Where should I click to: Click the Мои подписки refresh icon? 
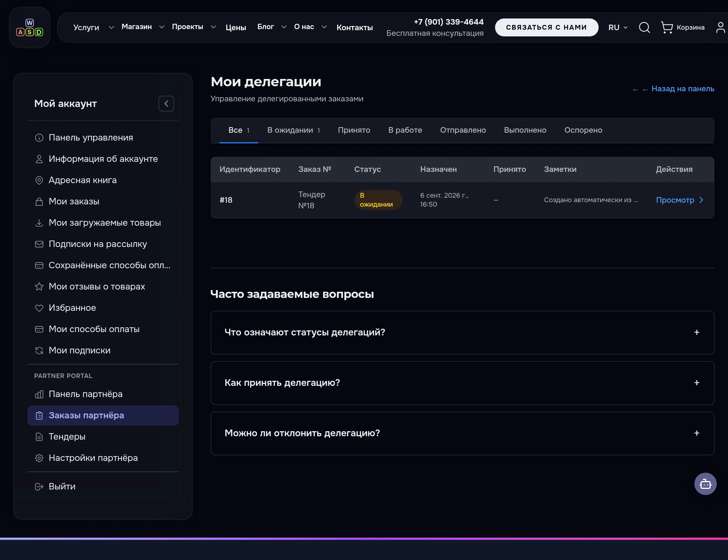[x=39, y=351]
